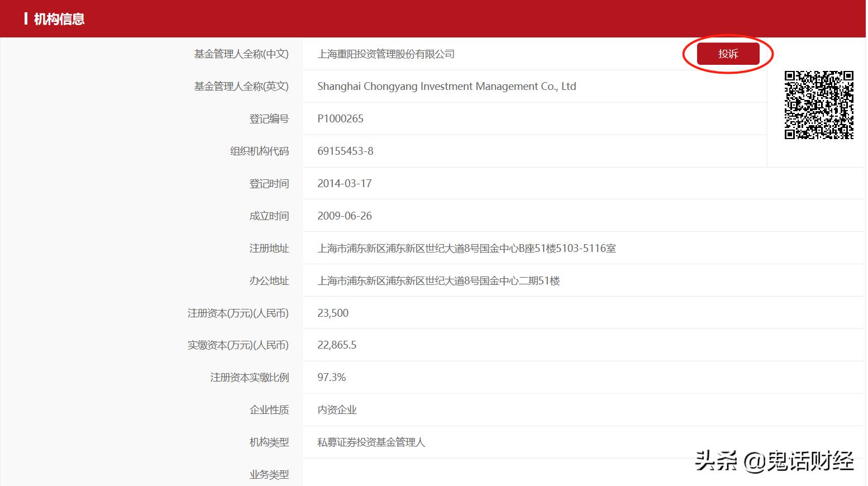Select the 机构类型 value 私募证券投资基金管理人
The image size is (868, 486).
coord(370,442)
